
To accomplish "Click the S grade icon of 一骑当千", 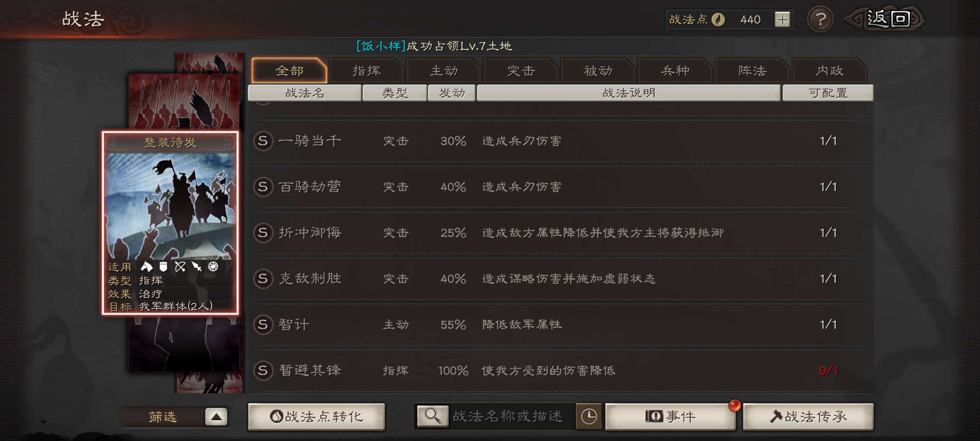I will [263, 141].
